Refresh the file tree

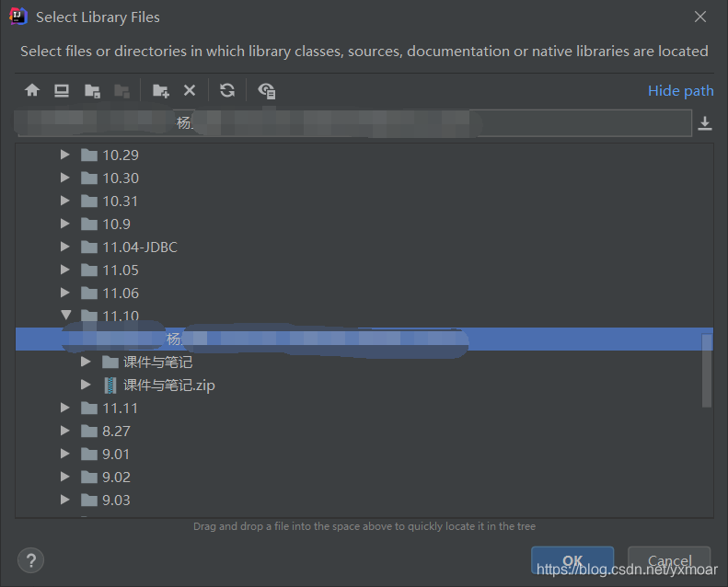pos(227,90)
